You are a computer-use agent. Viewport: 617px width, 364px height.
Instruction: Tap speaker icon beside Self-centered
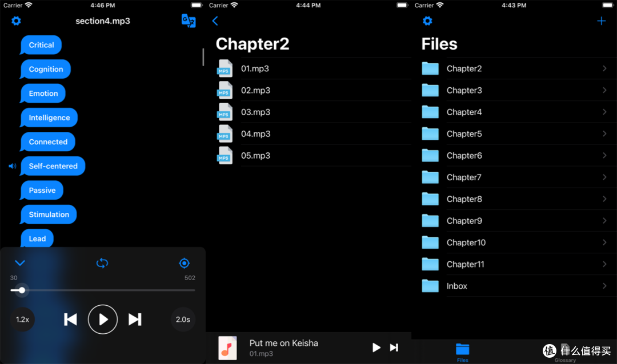coord(13,166)
